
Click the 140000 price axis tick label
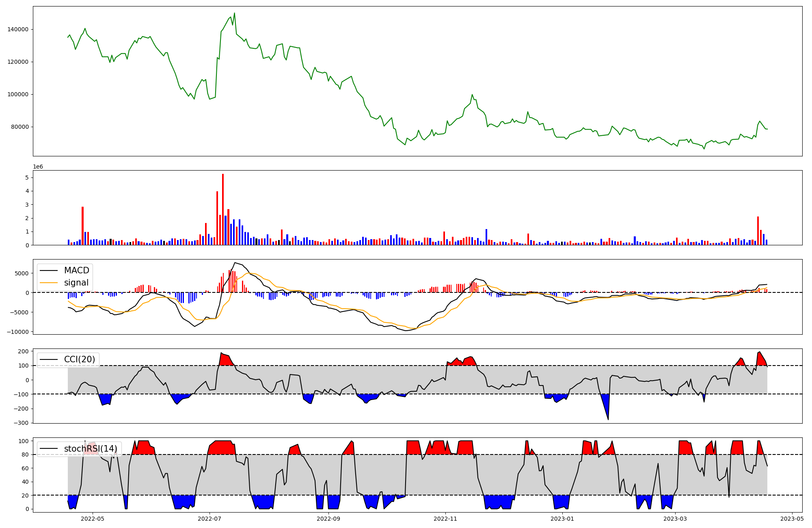click(x=18, y=29)
